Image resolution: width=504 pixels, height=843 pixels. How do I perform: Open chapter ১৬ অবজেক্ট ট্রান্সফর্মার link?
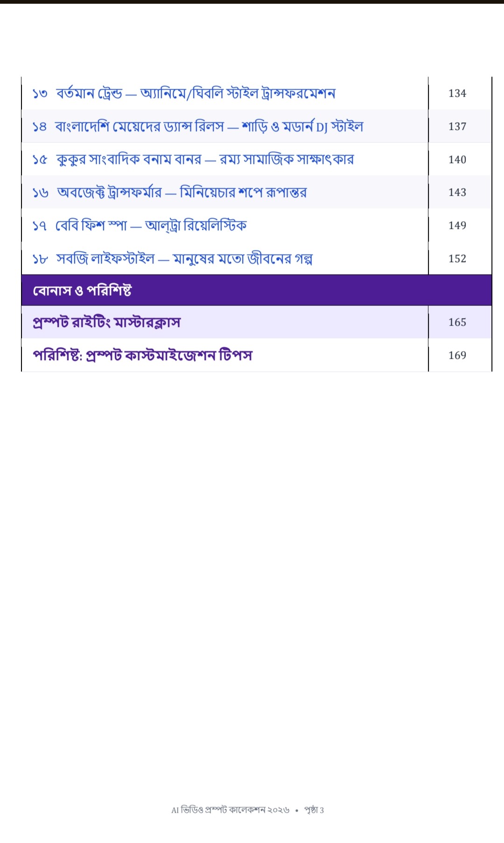click(169, 192)
